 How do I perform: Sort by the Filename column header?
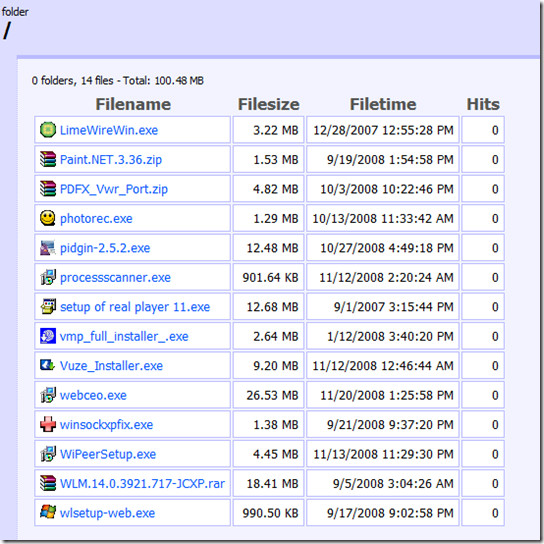click(x=133, y=104)
